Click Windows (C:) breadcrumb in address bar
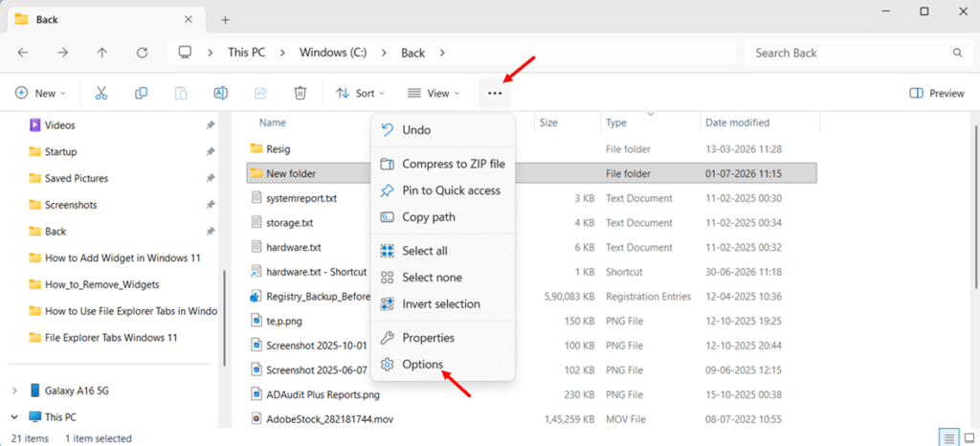 (x=333, y=53)
